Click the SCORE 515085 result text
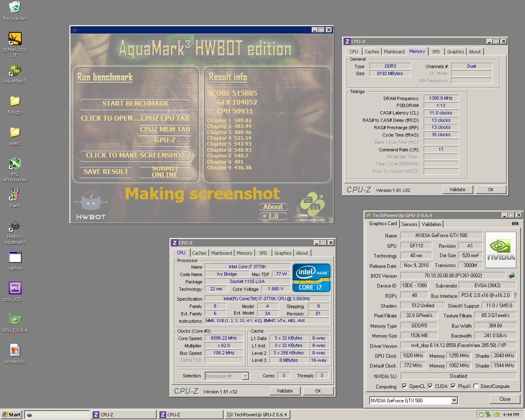The width and height of the screenshot is (525, 420). point(233,93)
